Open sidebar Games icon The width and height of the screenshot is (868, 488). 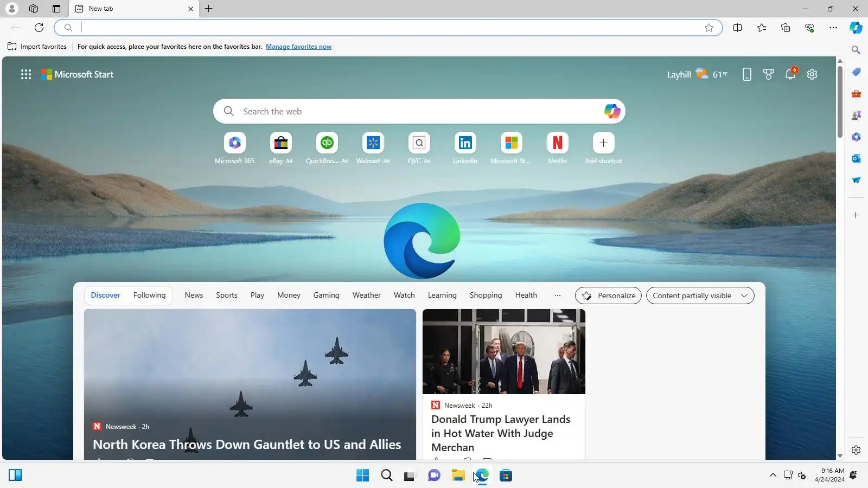856,115
